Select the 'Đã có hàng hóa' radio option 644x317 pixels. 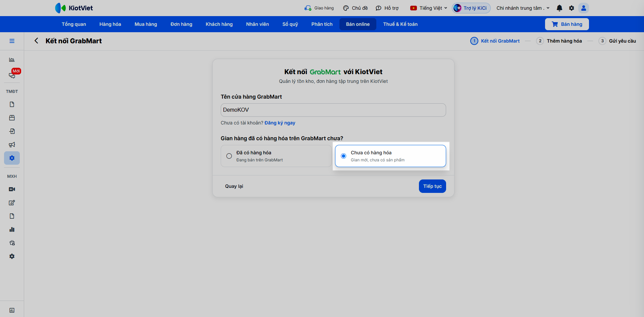tap(276, 156)
